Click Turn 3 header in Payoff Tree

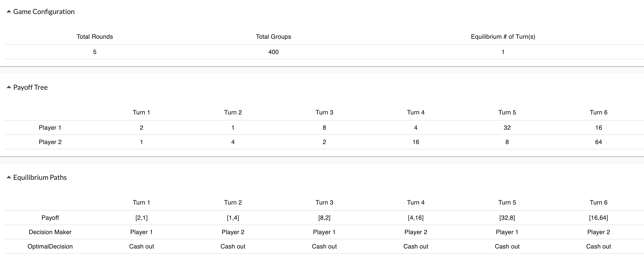click(324, 112)
